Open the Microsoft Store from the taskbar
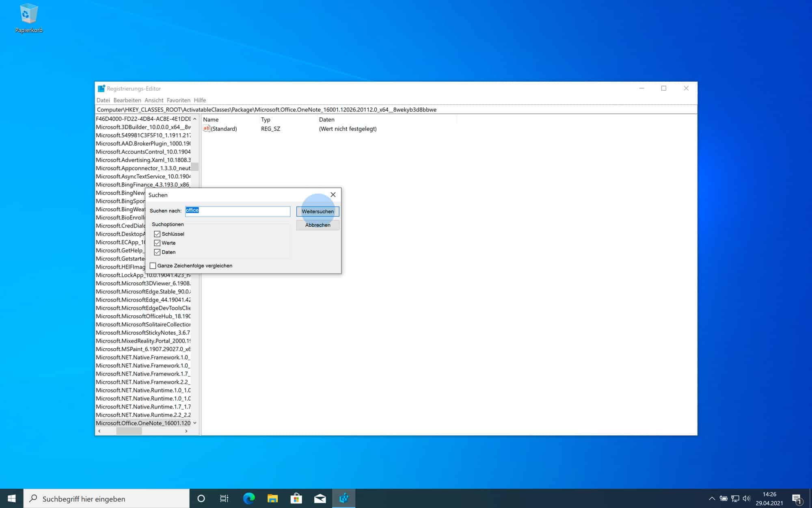This screenshot has height=508, width=812. tap(296, 498)
